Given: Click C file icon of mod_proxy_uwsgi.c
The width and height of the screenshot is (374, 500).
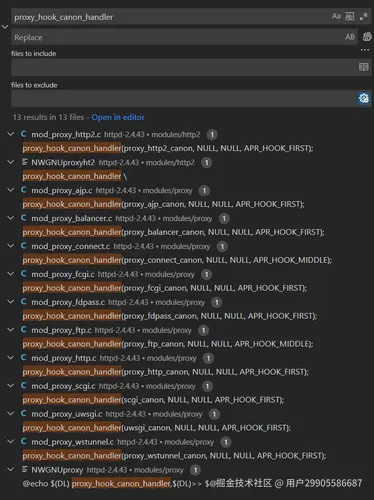Looking at the screenshot, I should coord(24,414).
